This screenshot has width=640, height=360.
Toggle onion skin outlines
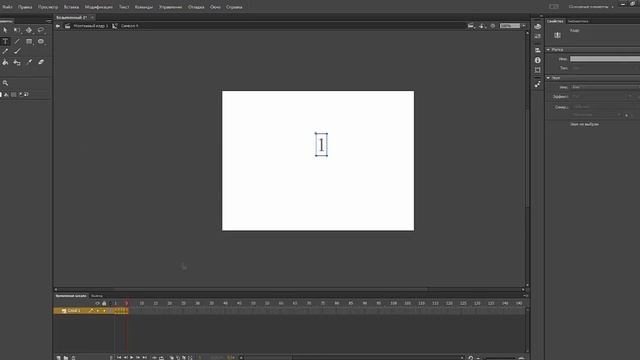(x=178, y=358)
